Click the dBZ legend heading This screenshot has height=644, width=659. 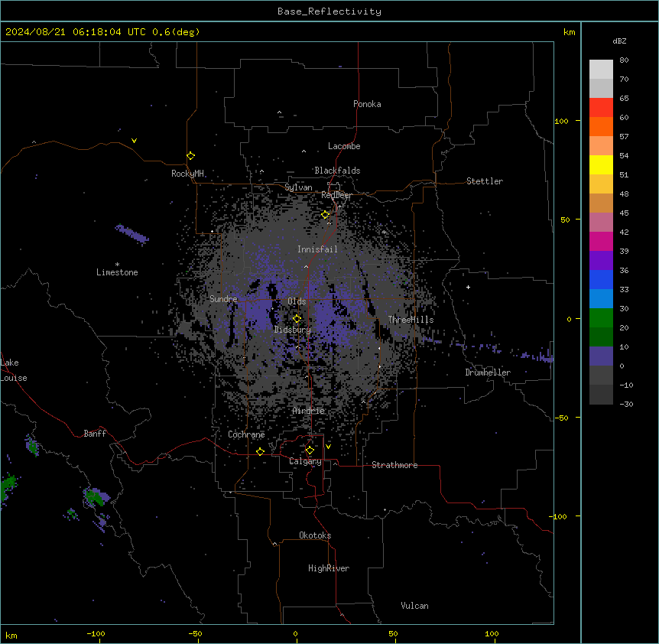click(619, 41)
